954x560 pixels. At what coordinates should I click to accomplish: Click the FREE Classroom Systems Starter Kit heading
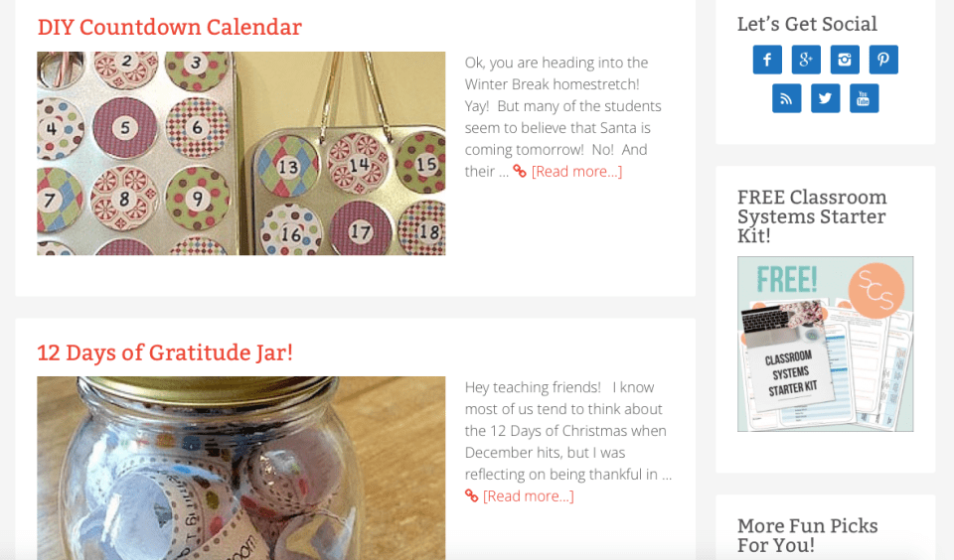click(x=812, y=216)
